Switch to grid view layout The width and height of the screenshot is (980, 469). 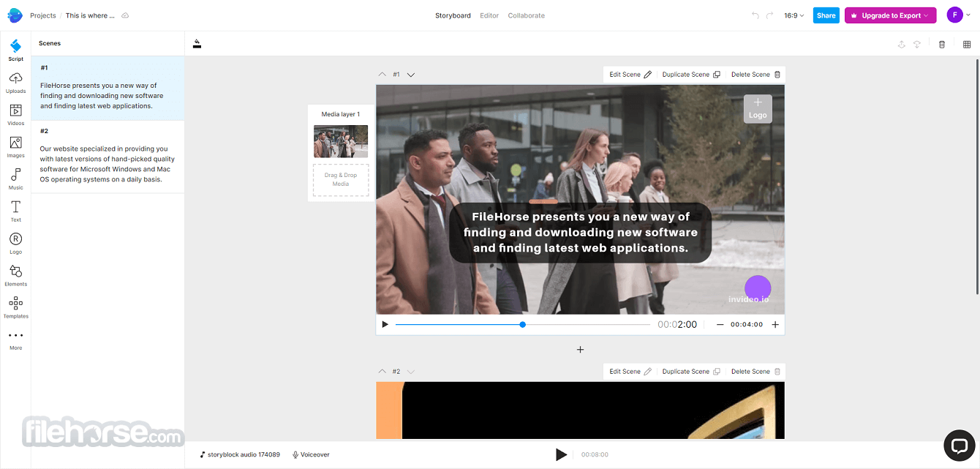[x=967, y=45]
